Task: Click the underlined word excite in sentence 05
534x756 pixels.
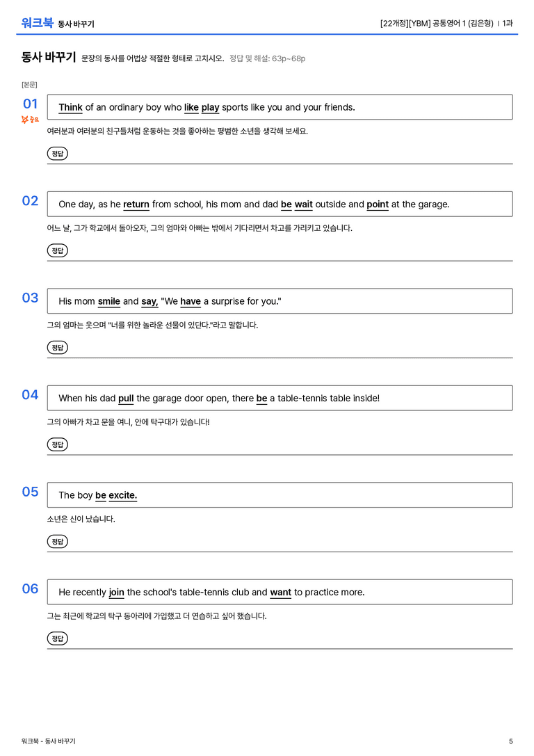Action: tap(123, 495)
